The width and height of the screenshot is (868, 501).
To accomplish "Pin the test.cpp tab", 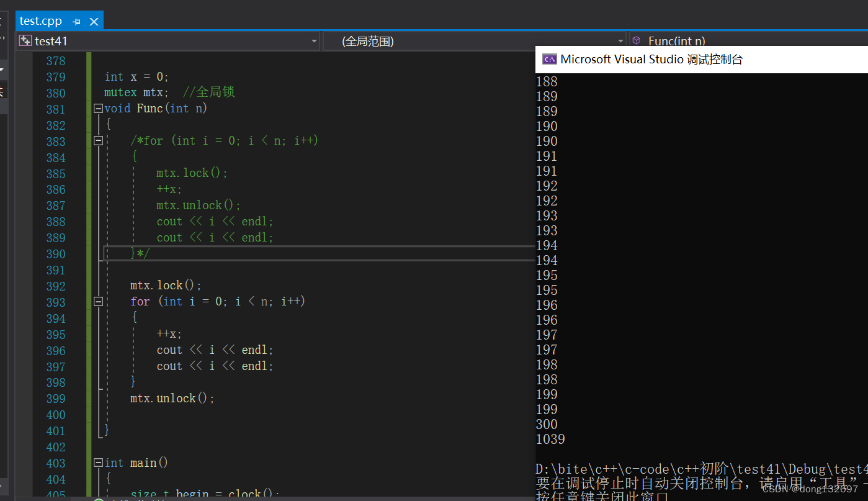I will (77, 22).
